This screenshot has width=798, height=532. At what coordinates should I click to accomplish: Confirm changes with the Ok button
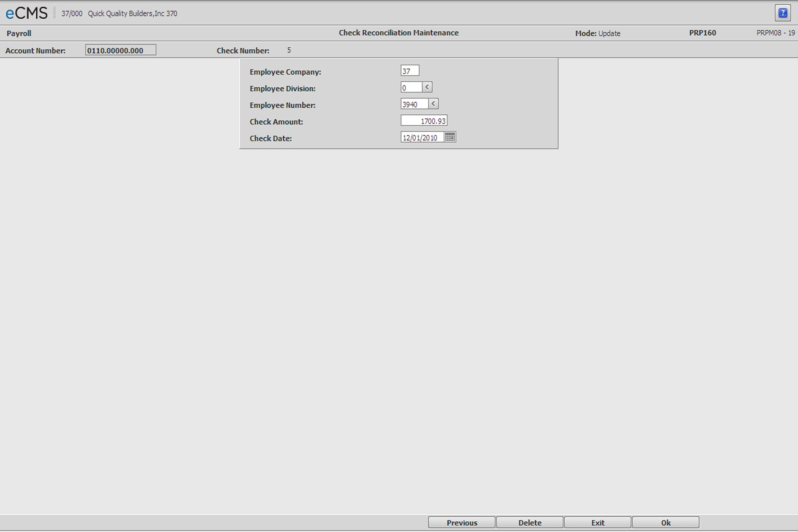pos(665,522)
